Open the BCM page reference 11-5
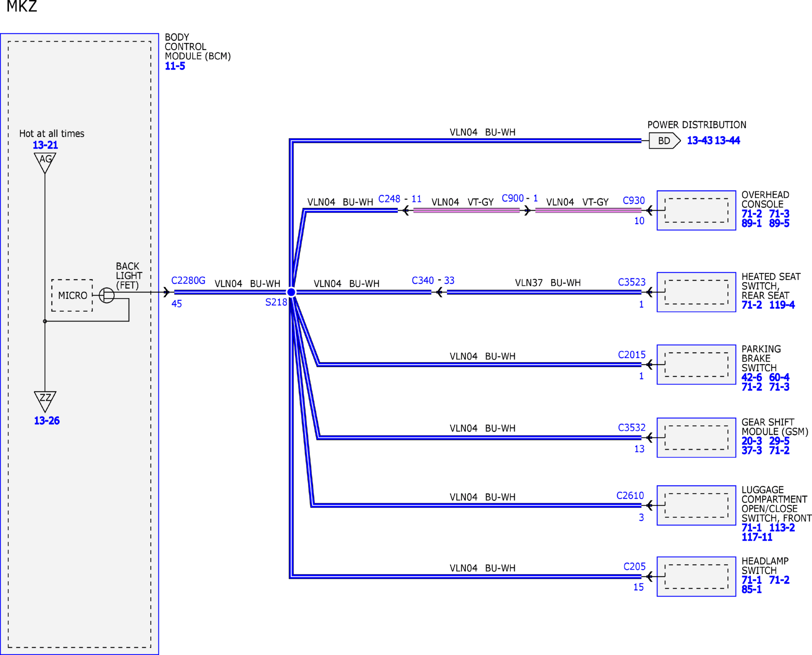This screenshot has width=812, height=655. click(175, 66)
